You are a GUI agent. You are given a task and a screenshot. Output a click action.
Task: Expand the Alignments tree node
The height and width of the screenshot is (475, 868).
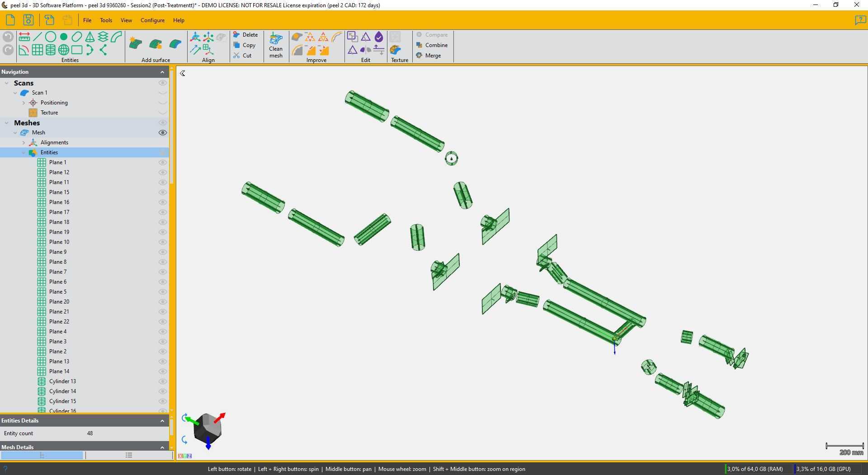pyautogui.click(x=24, y=142)
